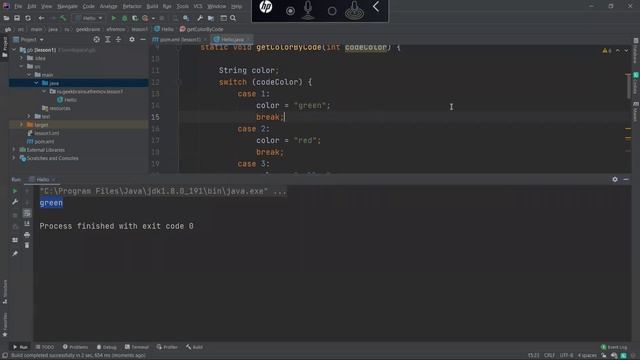
Task: Run Hello with the green play icon in toolbar
Action: tap(114, 18)
